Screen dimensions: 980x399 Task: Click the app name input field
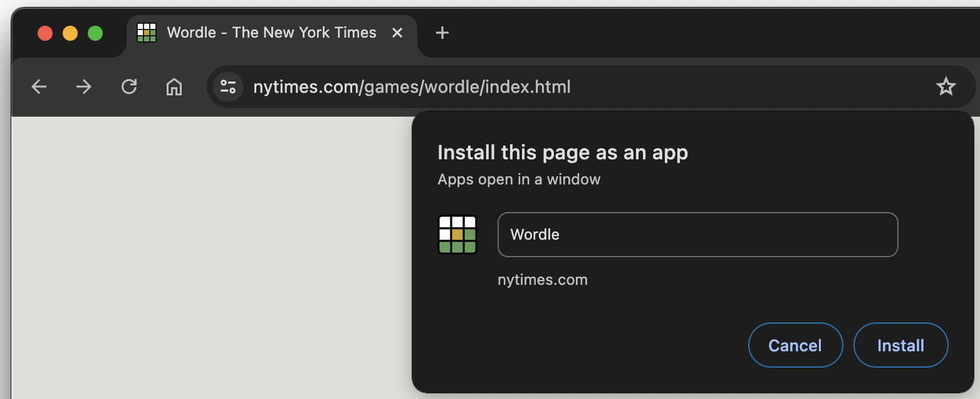[697, 234]
